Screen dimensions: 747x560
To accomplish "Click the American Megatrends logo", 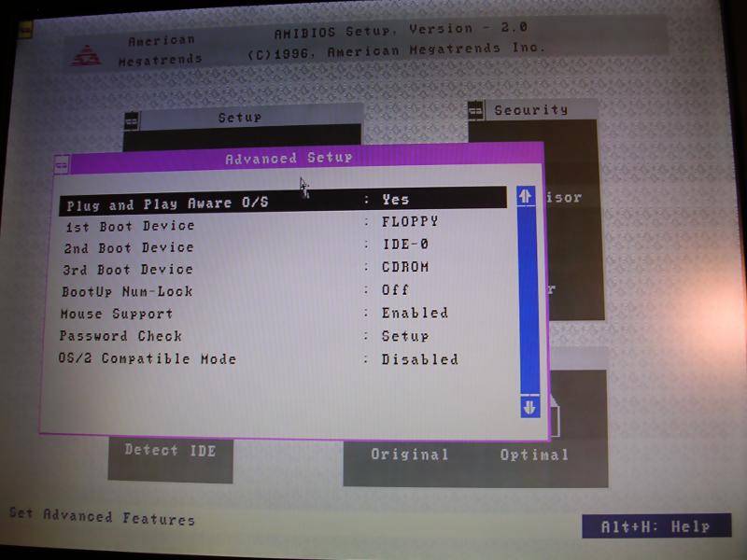I will tap(87, 55).
